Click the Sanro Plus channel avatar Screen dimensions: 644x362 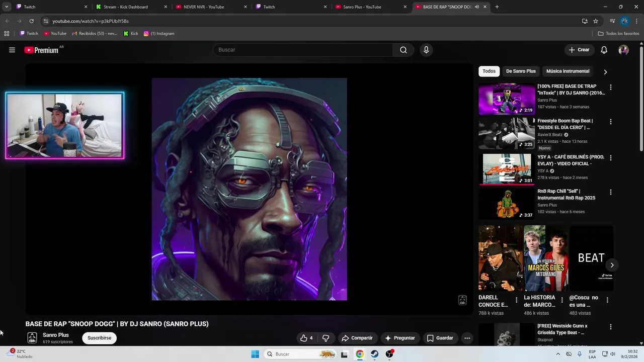32,338
